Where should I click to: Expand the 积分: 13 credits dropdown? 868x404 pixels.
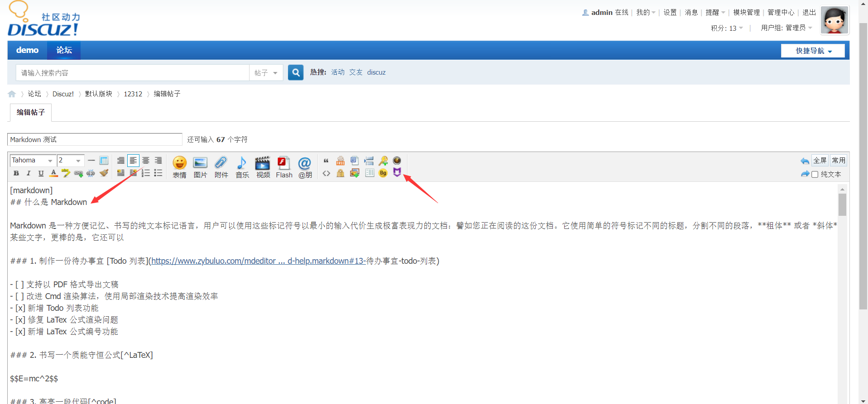[x=727, y=28]
